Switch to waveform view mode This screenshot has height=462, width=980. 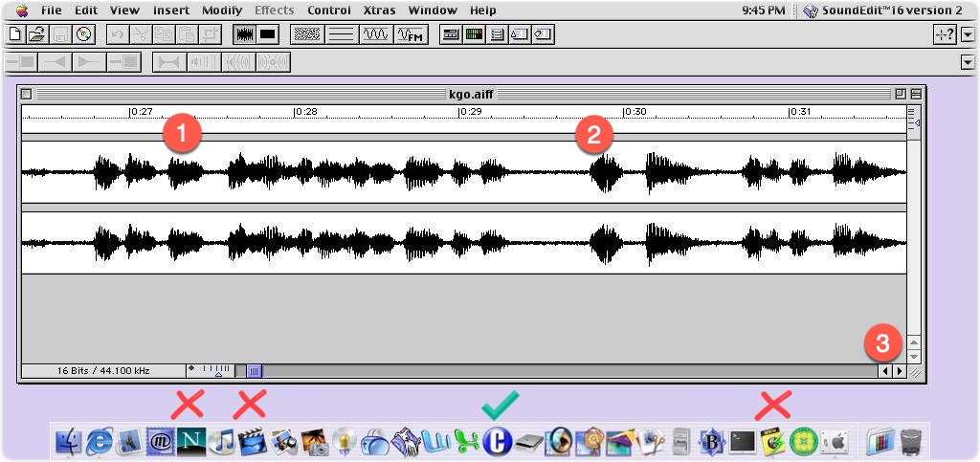point(244,34)
